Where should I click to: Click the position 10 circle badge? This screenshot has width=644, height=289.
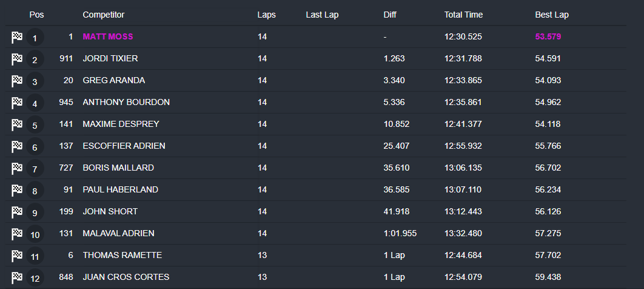35,235
